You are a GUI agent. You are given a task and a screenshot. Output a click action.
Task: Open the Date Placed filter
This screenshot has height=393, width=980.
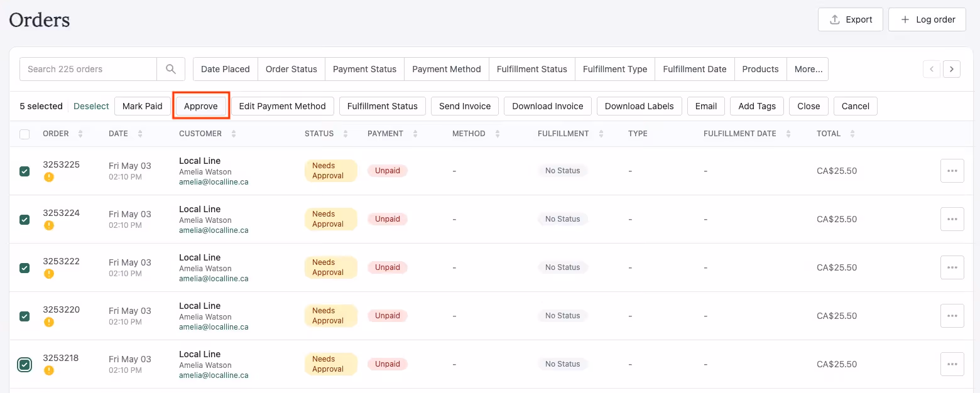[x=226, y=69]
